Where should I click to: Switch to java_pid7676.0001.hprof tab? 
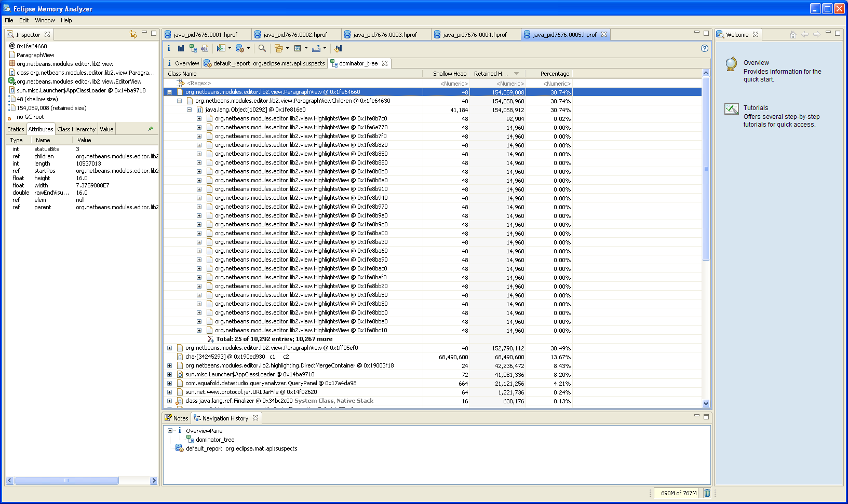(x=205, y=34)
